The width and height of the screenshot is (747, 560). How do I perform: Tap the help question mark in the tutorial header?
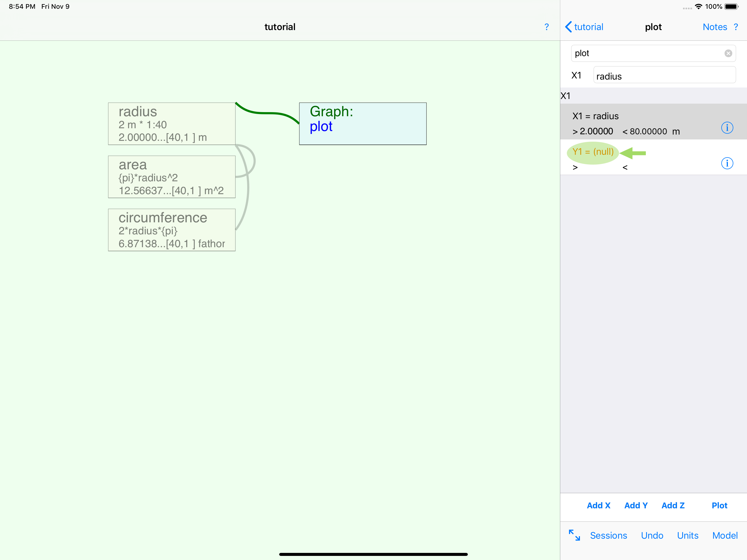coord(546,27)
